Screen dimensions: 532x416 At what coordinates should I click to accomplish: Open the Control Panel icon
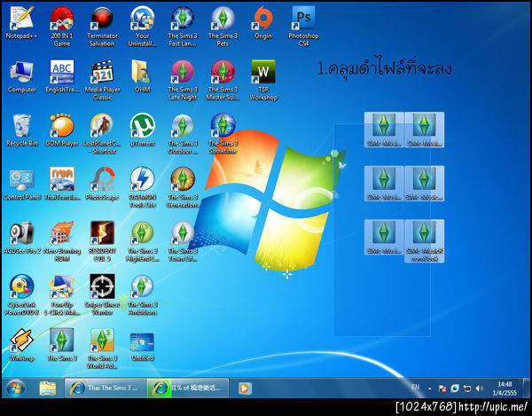(x=21, y=184)
